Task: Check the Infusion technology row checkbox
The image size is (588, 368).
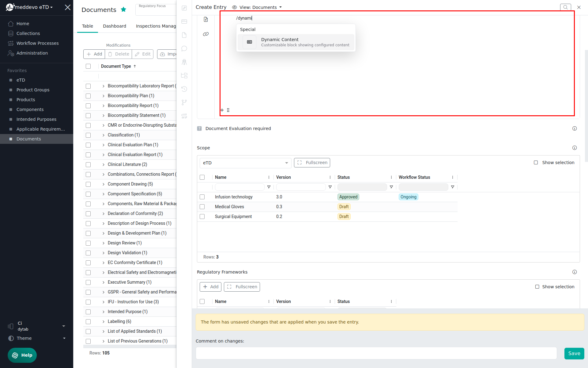Action: [202, 197]
